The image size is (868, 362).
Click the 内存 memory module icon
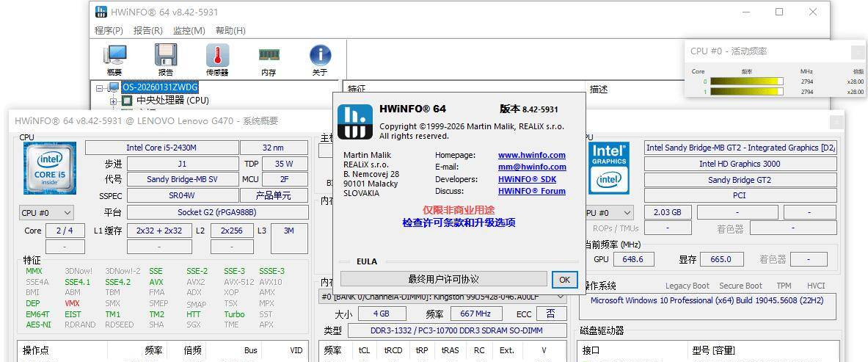269,57
